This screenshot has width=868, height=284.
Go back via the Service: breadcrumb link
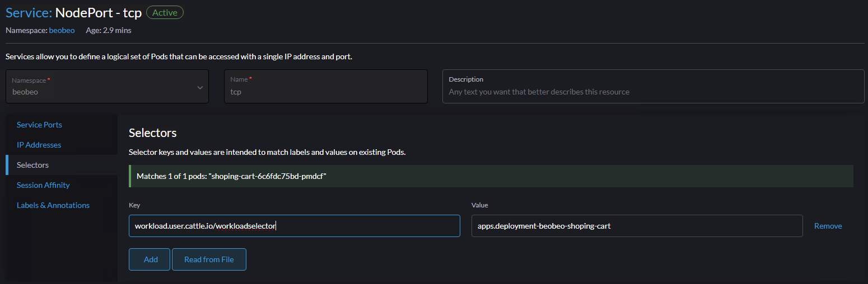29,12
